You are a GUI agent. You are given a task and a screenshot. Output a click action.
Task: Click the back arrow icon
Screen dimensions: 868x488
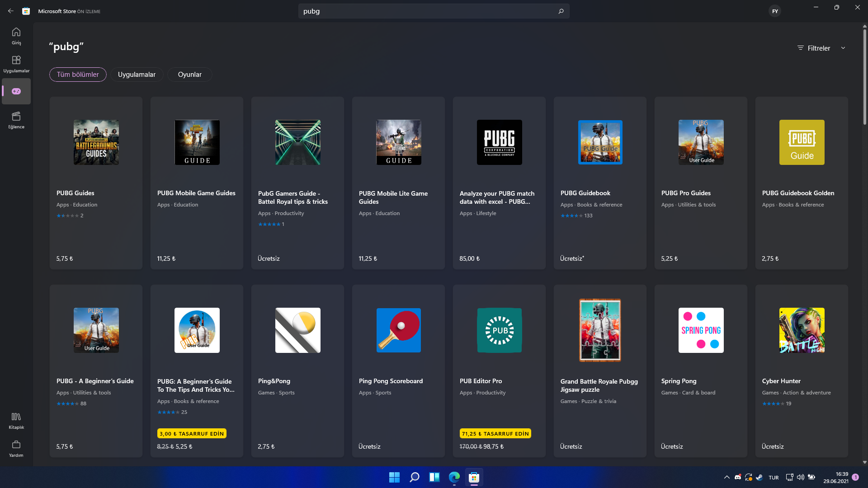click(11, 11)
